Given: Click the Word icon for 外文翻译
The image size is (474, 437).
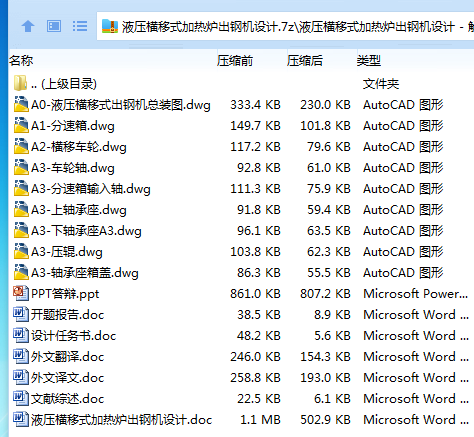Looking at the screenshot, I should click(20, 356).
